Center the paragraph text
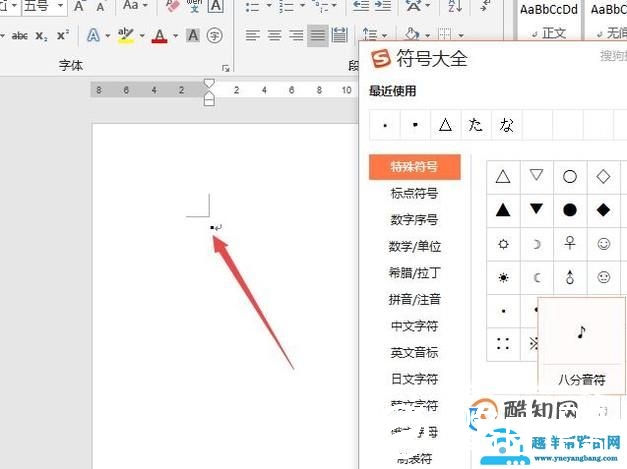 (x=274, y=36)
